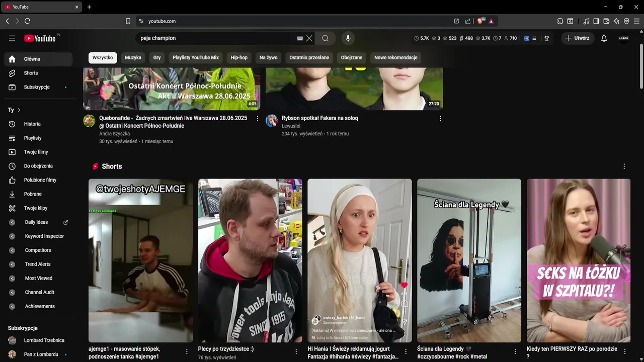Share this page via toolbar icon

tap(468, 21)
